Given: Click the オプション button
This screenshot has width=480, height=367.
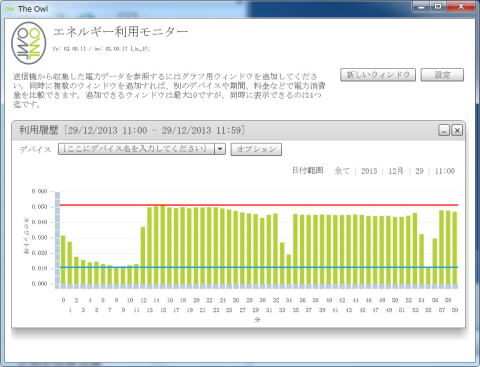Looking at the screenshot, I should tap(256, 149).
